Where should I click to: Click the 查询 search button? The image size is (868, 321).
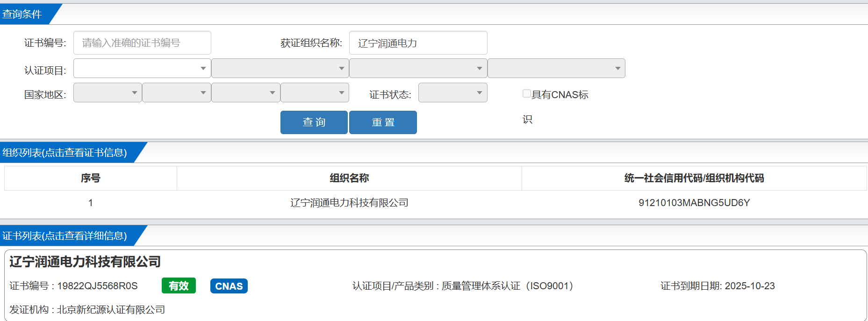click(x=314, y=122)
